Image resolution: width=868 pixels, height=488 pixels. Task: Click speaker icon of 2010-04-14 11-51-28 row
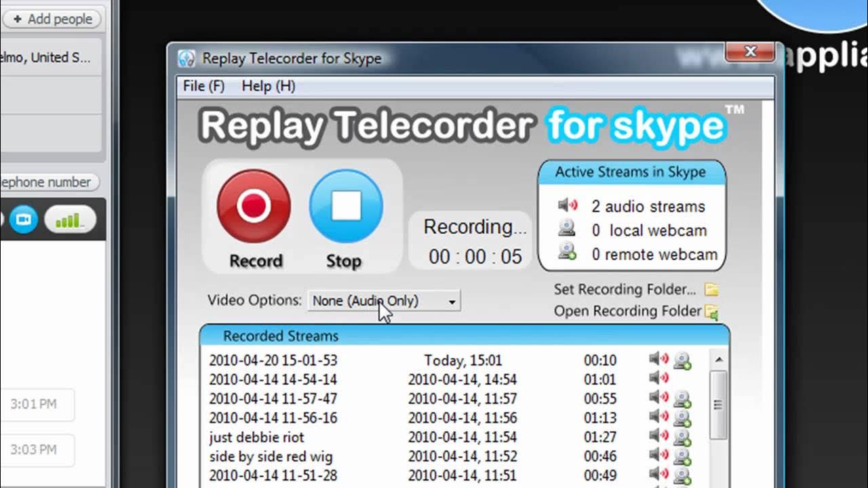pyautogui.click(x=658, y=473)
